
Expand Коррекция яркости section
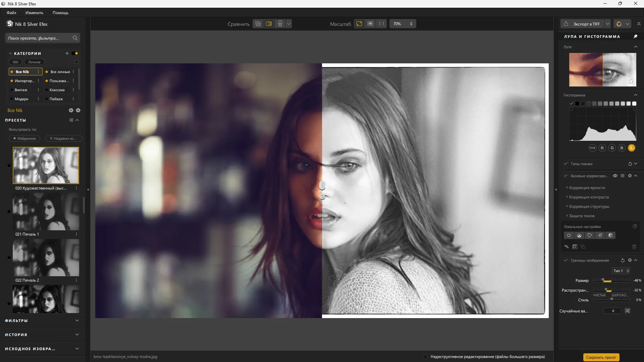coord(587,188)
